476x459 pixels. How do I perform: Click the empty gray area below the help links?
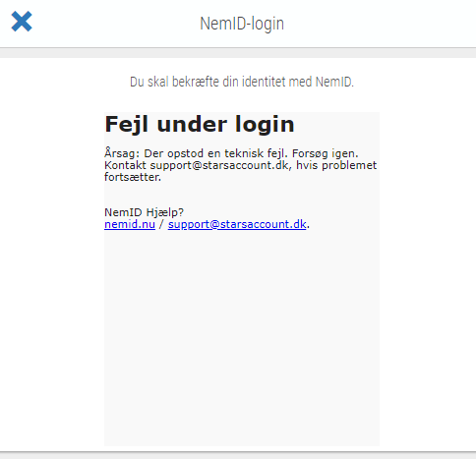[x=242, y=337]
